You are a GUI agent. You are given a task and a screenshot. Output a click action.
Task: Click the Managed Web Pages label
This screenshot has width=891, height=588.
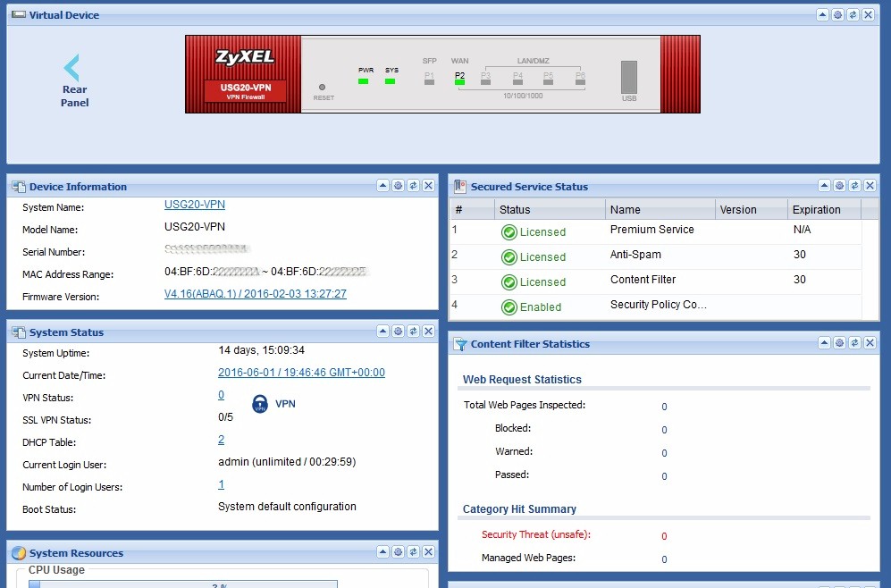click(x=528, y=558)
